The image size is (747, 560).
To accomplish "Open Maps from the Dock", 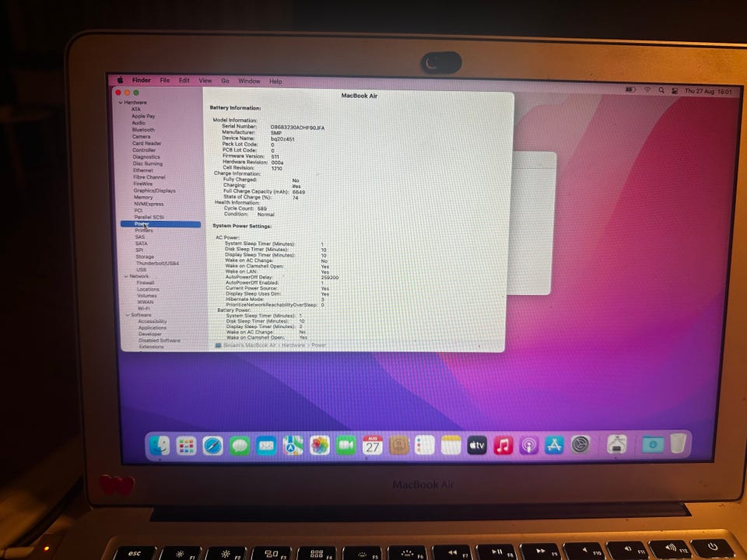I will click(293, 446).
